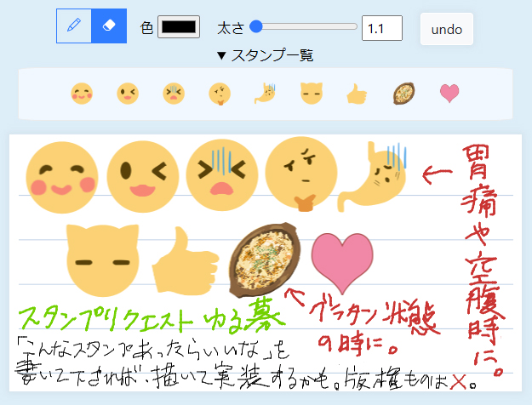Click the thickness value field showing 1.1
Screen dimensions: 532x405
pos(382,28)
